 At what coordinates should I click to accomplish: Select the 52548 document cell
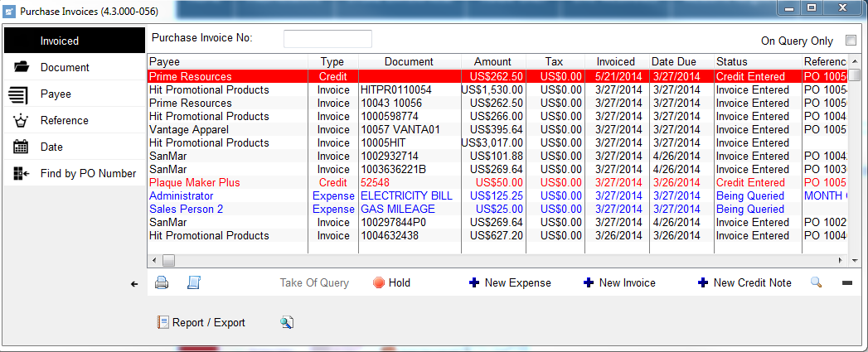pyautogui.click(x=410, y=183)
